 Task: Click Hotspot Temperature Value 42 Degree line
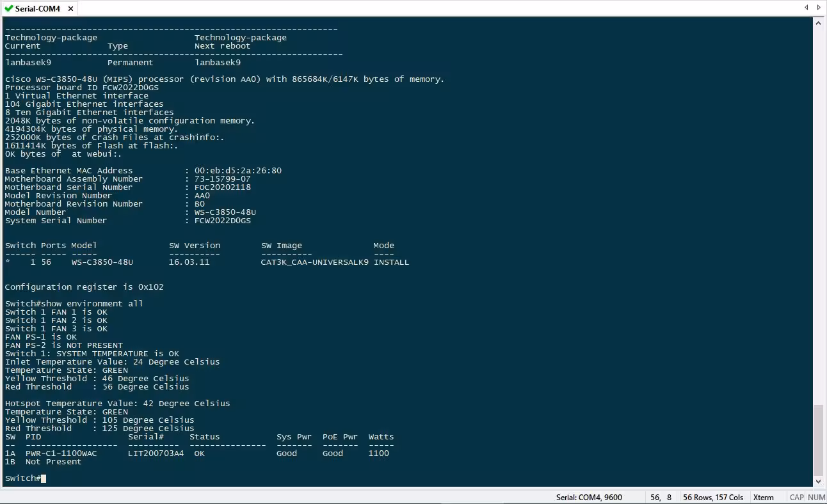118,404
